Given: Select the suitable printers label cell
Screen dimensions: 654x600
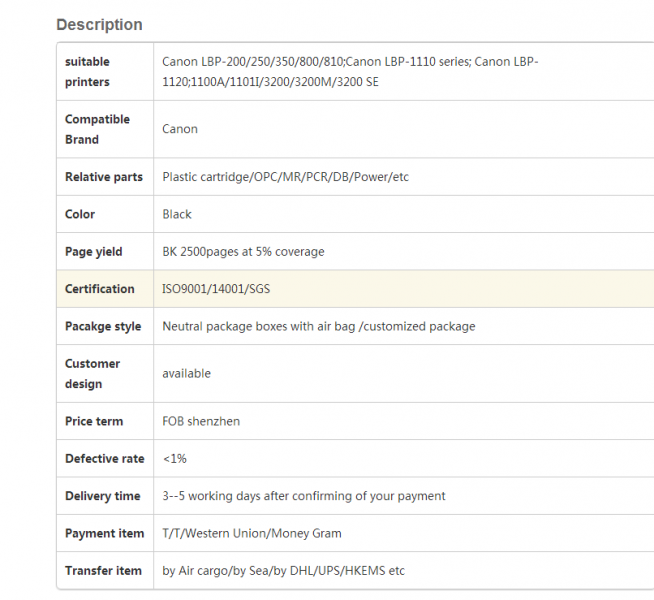Looking at the screenshot, I should [x=105, y=72].
